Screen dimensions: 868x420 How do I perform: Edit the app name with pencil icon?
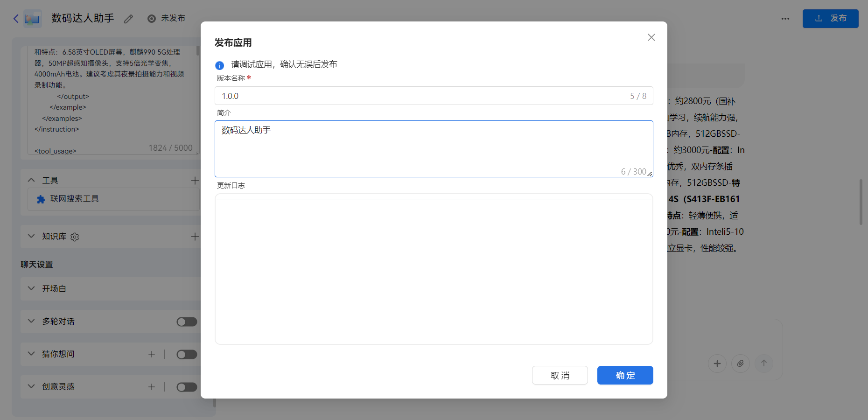[128, 19]
